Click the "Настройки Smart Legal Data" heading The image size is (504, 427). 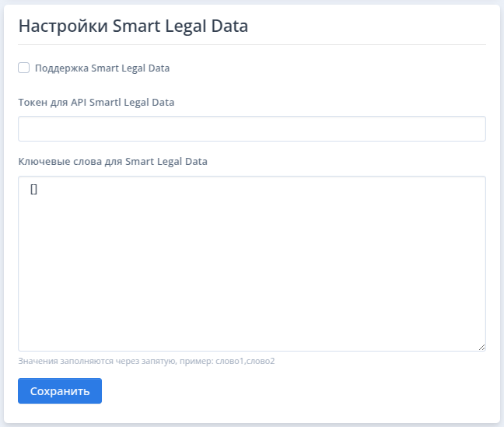click(x=133, y=26)
